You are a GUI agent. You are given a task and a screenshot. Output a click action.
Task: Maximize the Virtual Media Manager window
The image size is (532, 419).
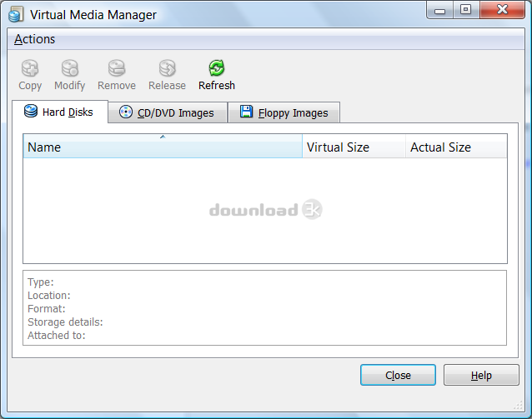click(x=465, y=10)
